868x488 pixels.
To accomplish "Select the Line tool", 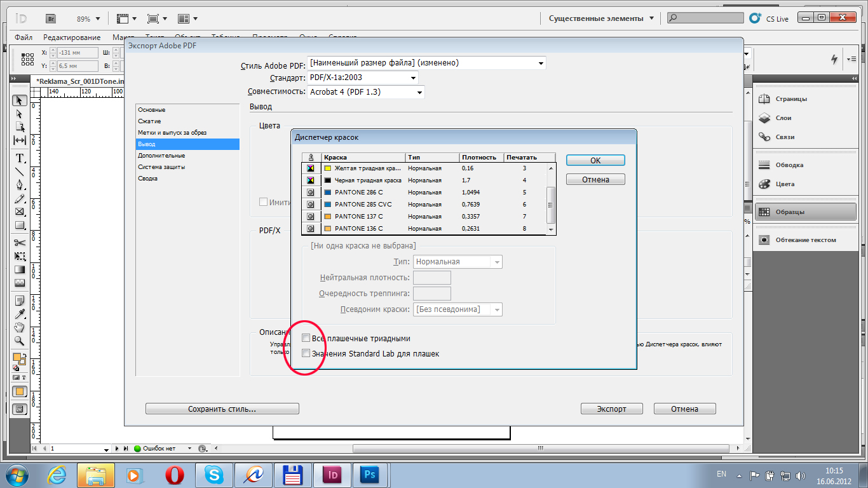I will click(20, 172).
